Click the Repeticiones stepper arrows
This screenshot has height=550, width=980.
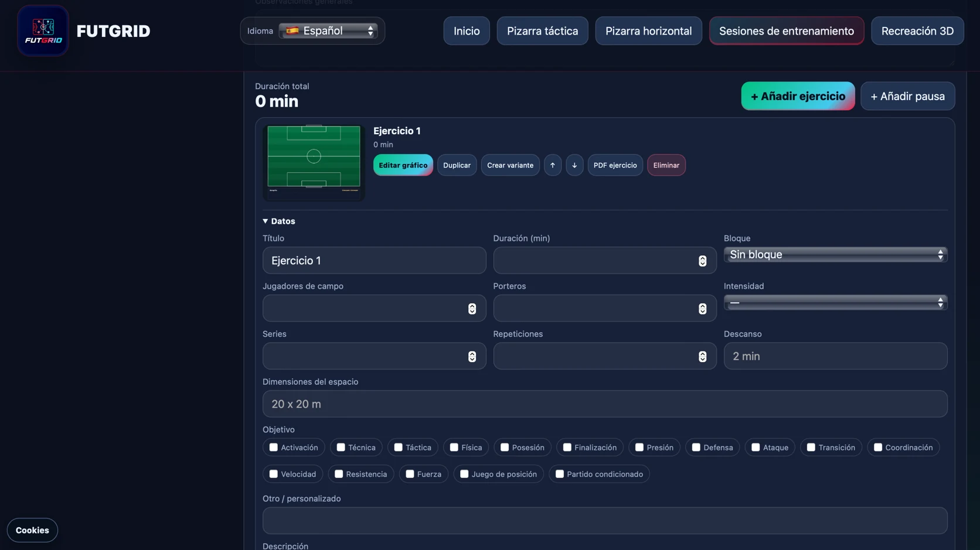point(702,356)
